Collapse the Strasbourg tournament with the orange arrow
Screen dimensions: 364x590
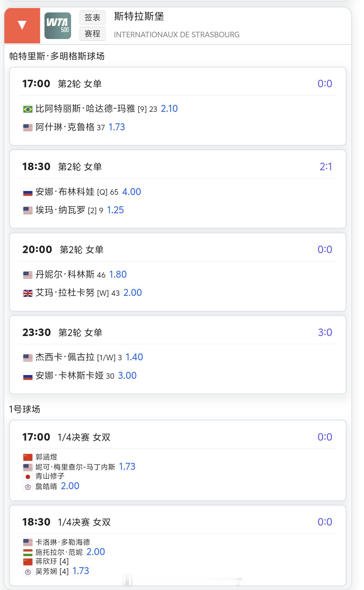click(x=22, y=25)
